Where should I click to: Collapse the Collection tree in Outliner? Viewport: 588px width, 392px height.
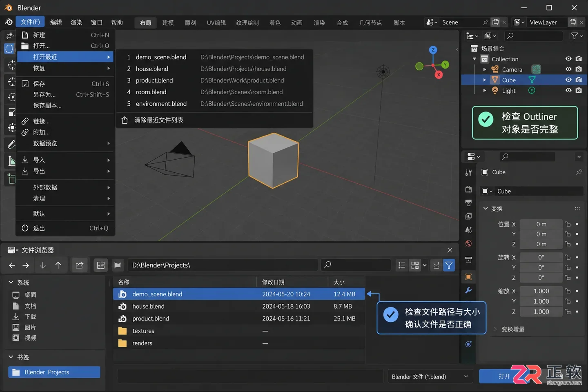[x=474, y=59]
